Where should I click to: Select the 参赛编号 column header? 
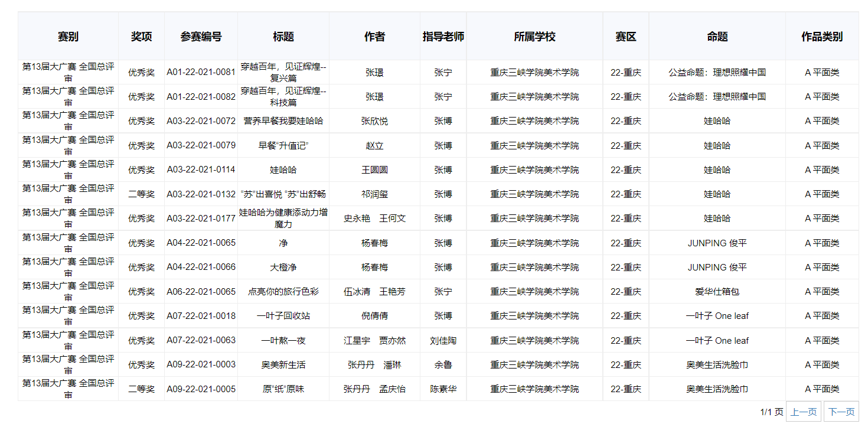point(201,37)
